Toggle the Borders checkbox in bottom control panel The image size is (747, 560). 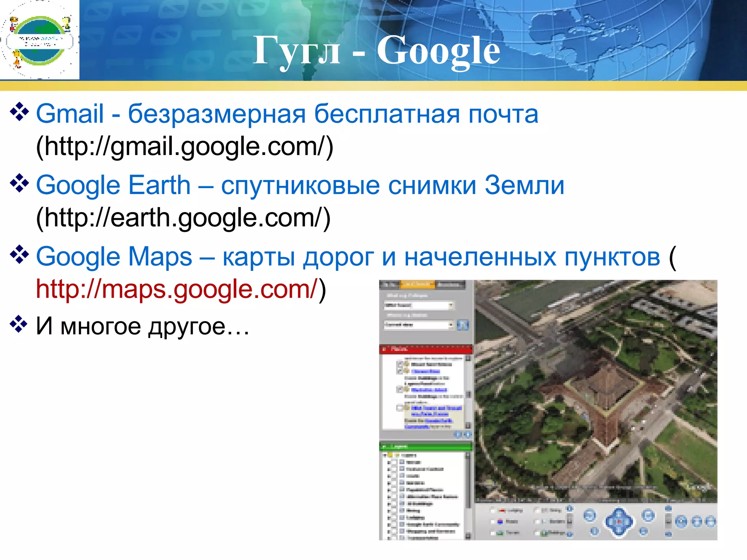tap(537, 522)
